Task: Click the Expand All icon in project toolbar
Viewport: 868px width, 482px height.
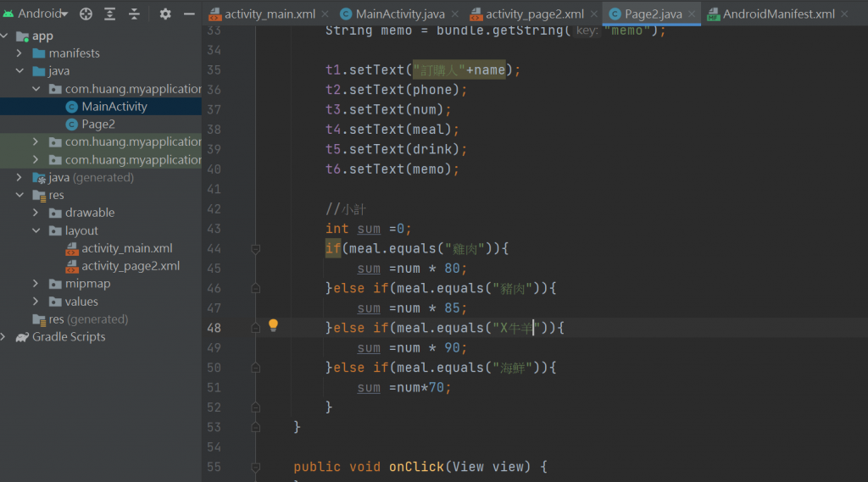Action: pos(109,14)
